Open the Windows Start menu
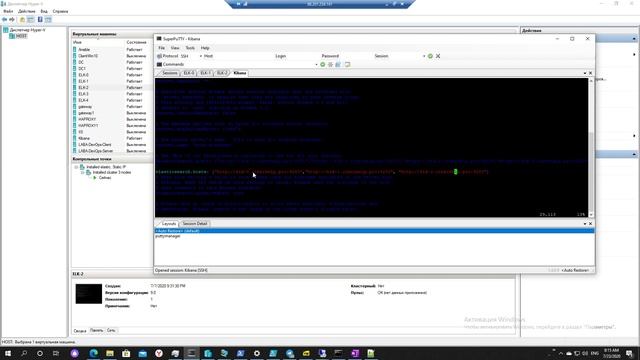640x360 pixels. [8, 353]
